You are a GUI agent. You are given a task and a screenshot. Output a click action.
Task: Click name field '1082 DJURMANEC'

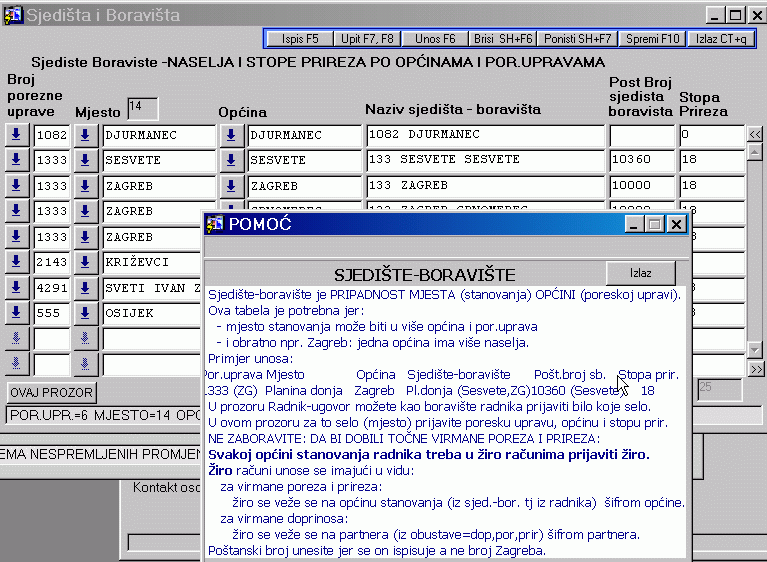pyautogui.click(x=485, y=135)
